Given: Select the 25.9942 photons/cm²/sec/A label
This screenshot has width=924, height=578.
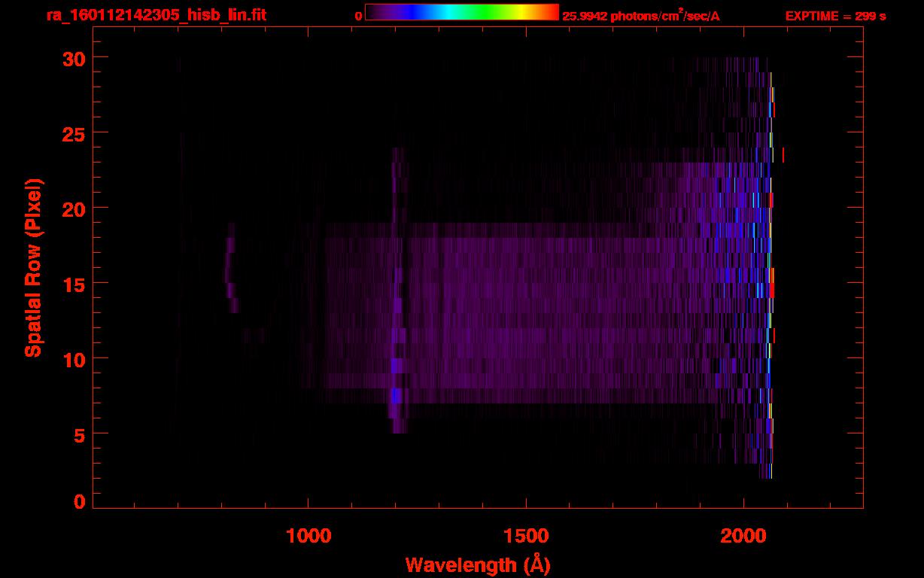Looking at the screenshot, I should click(641, 16).
